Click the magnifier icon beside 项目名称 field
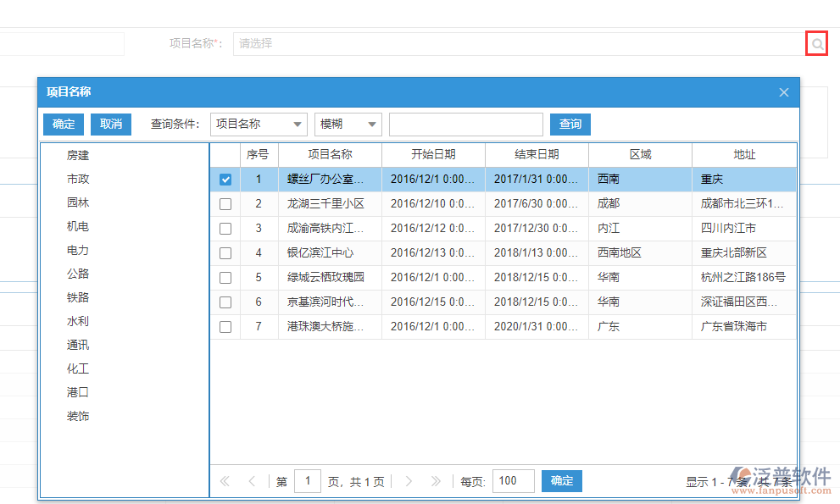Viewport: 840px width, 504px height. click(816, 44)
